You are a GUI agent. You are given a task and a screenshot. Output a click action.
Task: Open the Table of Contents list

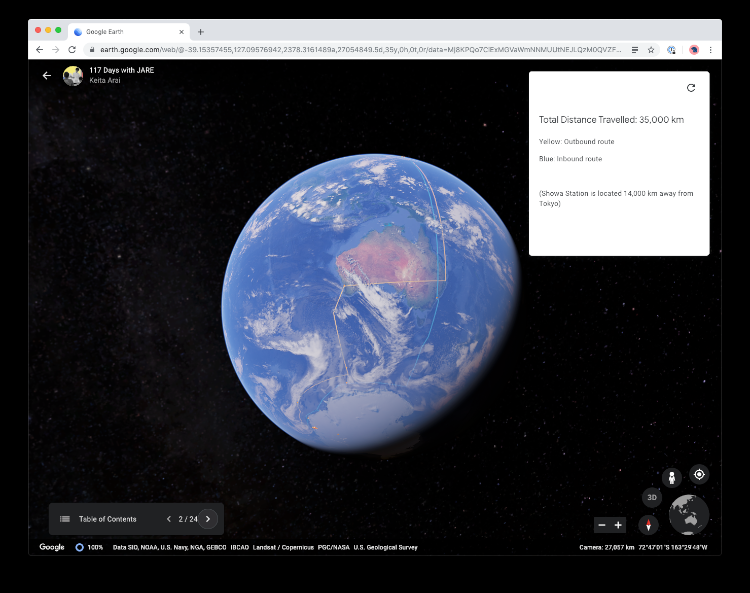pyautogui.click(x=98, y=519)
